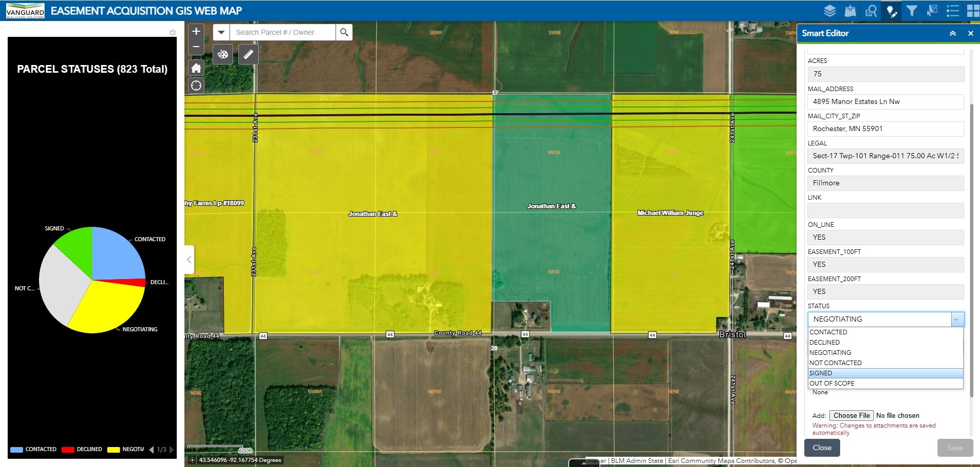Select CONTACTED status option
This screenshot has width=980, height=467.
tap(885, 332)
